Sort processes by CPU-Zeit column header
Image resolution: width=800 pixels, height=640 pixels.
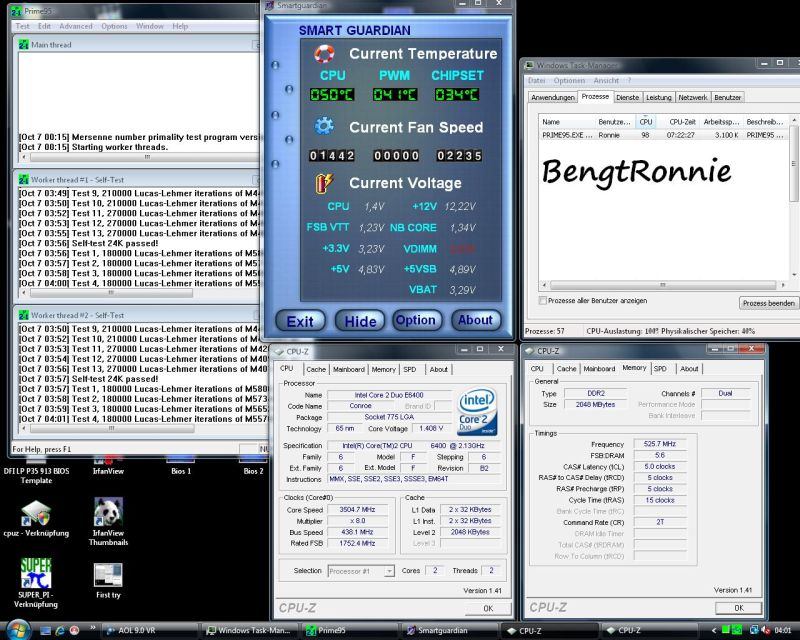click(682, 122)
